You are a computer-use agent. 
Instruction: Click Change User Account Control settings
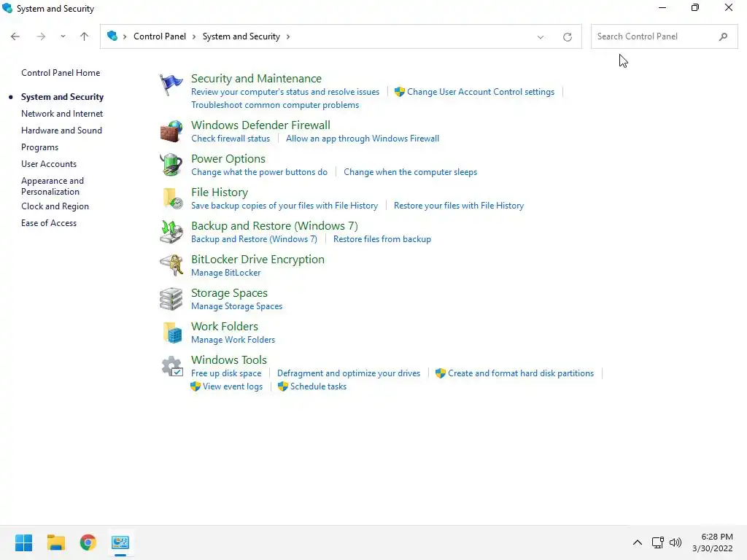(x=480, y=92)
